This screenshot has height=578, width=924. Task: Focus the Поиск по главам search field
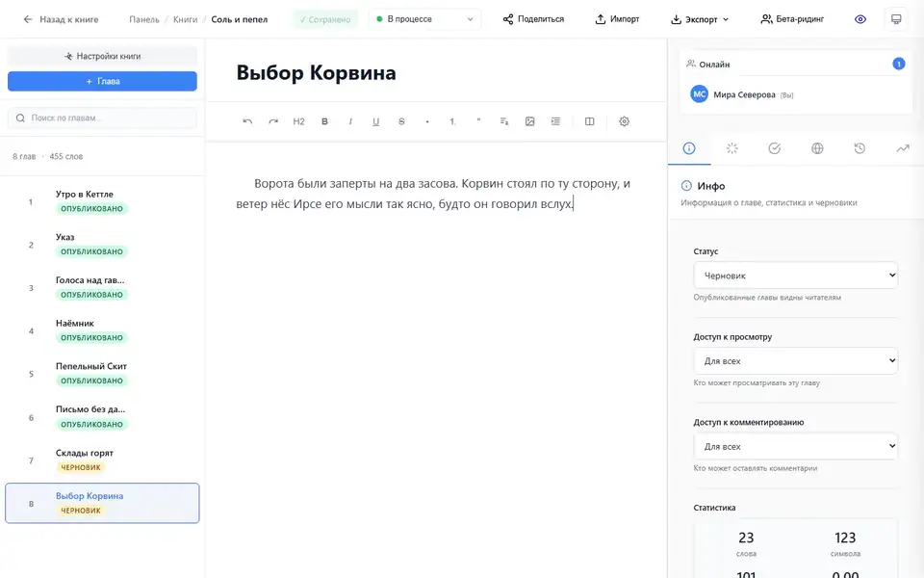coord(103,118)
